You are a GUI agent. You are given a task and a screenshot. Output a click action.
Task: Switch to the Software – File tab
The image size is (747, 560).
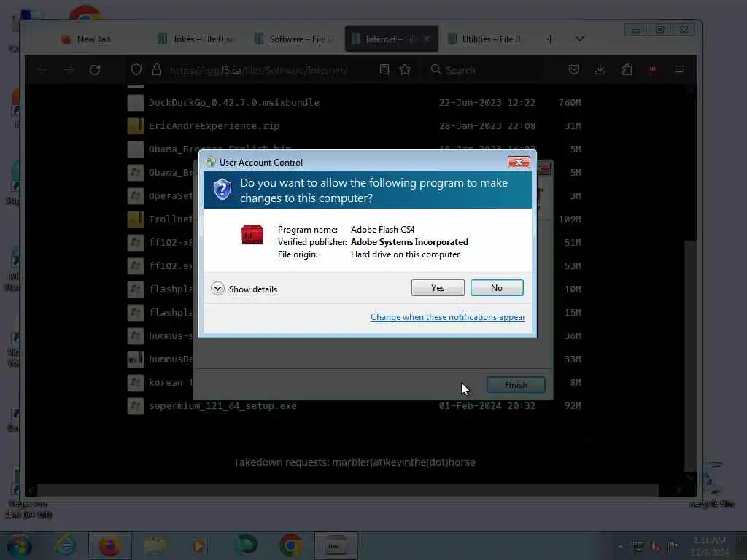(293, 39)
